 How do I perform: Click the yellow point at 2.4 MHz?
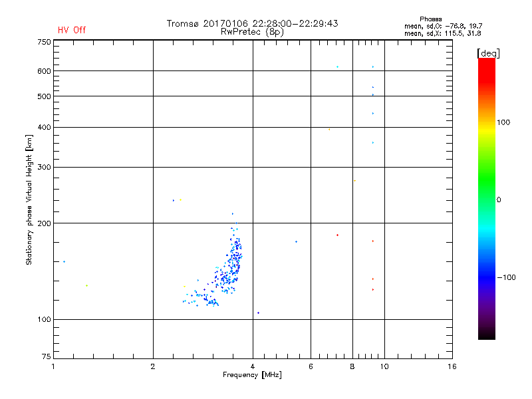[x=180, y=200]
